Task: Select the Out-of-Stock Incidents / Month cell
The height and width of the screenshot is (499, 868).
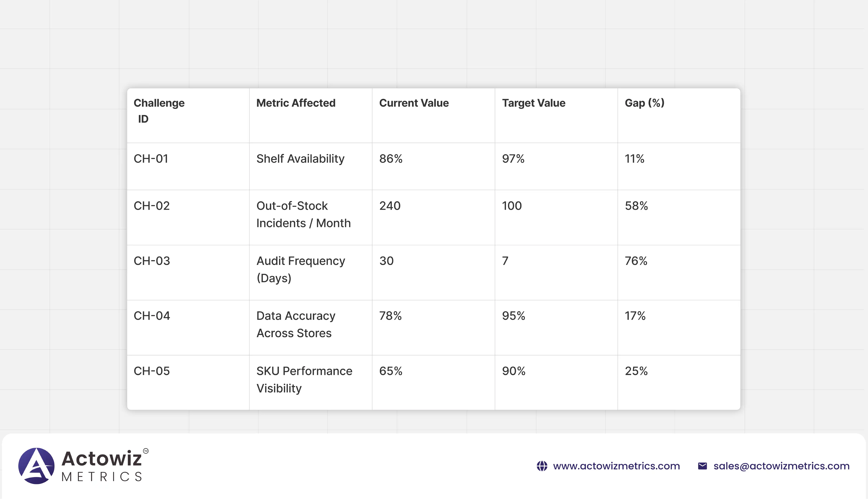Action: [303, 215]
